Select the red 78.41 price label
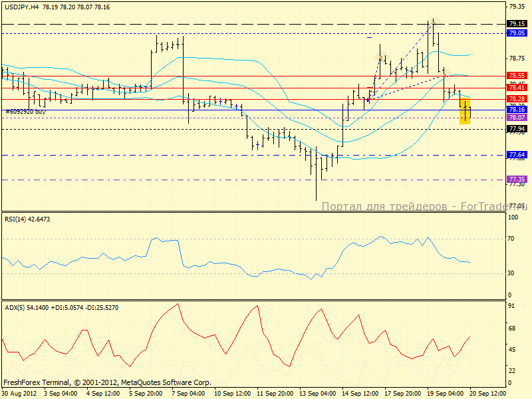 (517, 87)
